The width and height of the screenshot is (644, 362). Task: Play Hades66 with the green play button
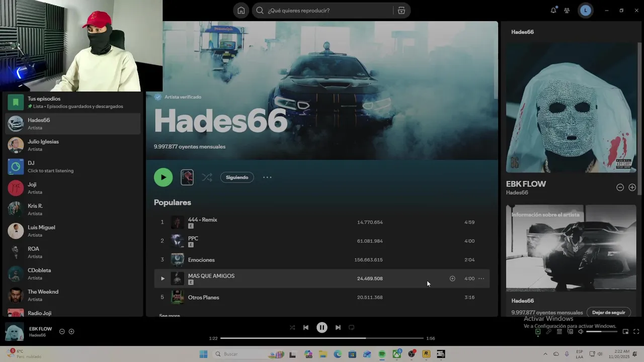(x=163, y=177)
